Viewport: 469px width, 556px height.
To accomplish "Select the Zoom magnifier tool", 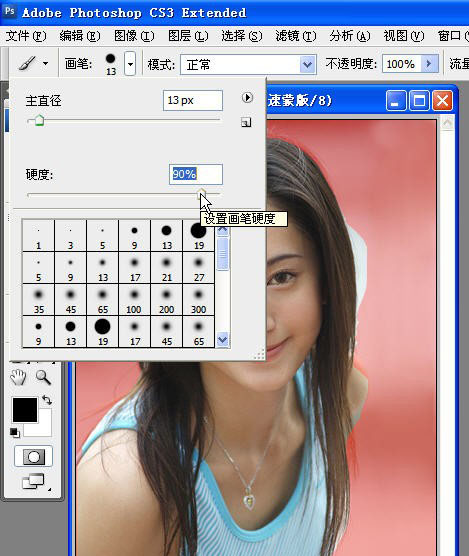I will 43,377.
